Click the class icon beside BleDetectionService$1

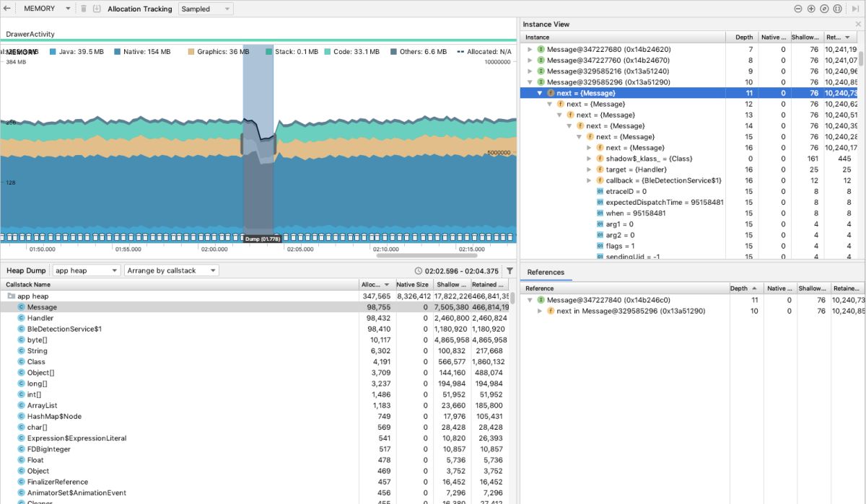(21, 329)
